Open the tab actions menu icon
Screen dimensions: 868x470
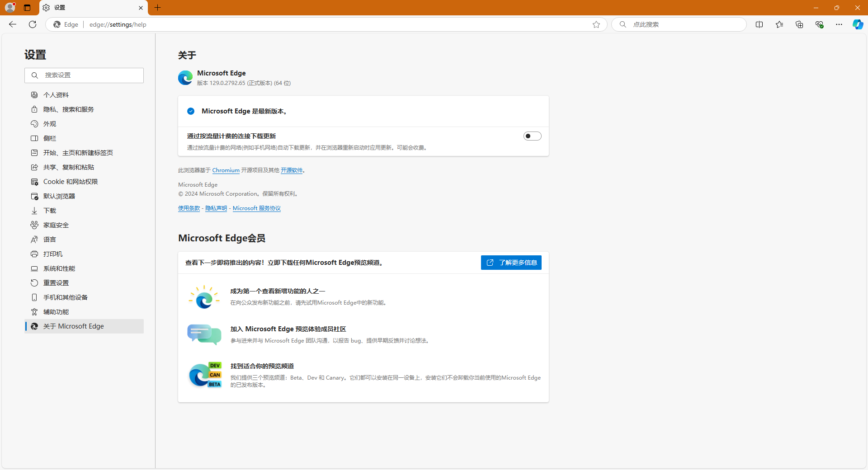click(27, 8)
